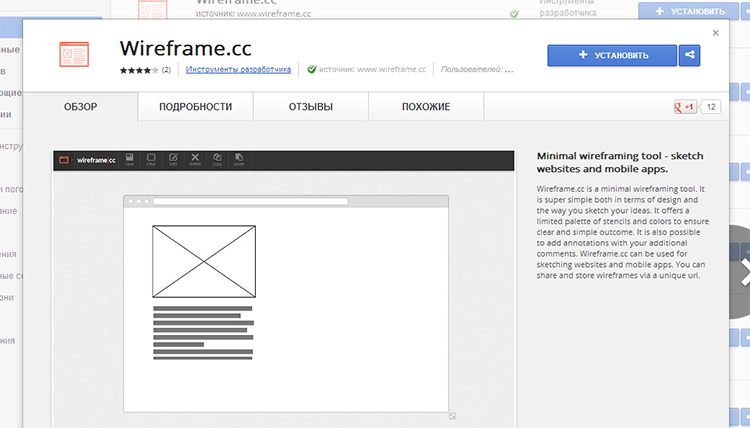
Task: Click the resize handle below the mockup
Action: [452, 416]
